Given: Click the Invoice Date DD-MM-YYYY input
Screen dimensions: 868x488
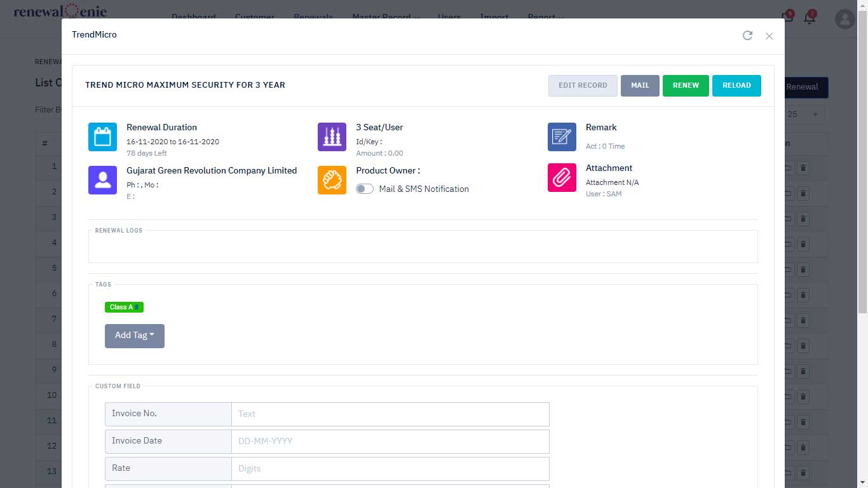Looking at the screenshot, I should click(x=390, y=441).
